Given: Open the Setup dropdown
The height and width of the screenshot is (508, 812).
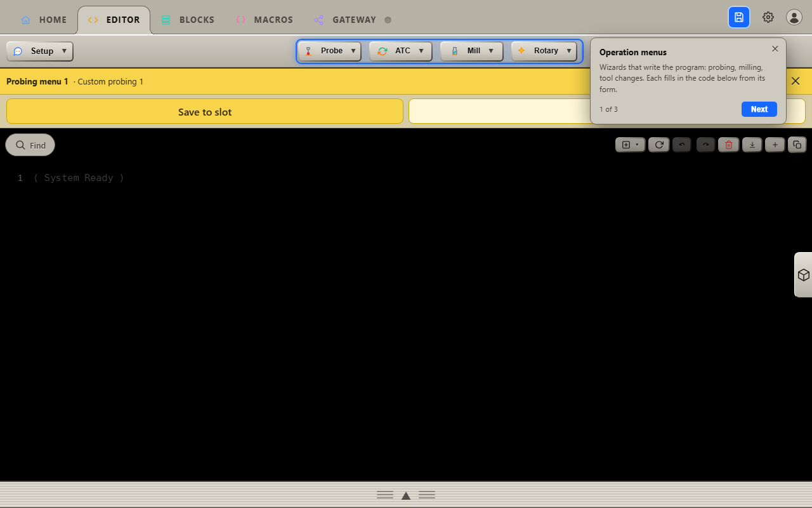Looking at the screenshot, I should [x=40, y=51].
